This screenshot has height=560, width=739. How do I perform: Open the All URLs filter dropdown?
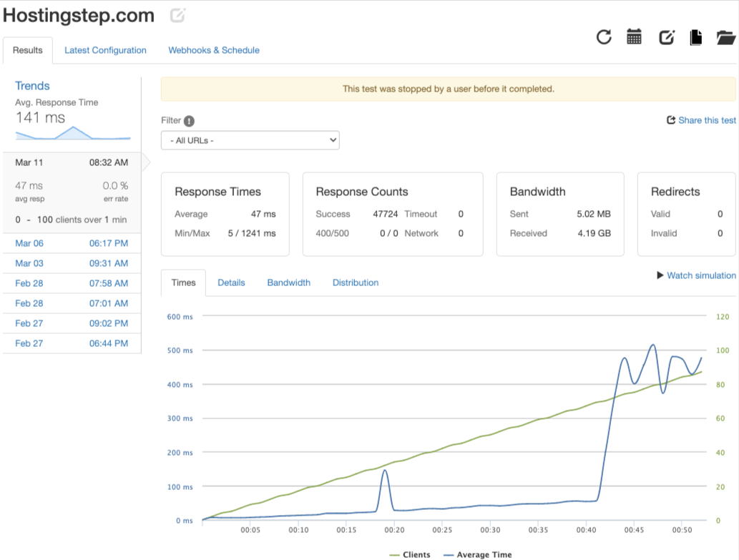(x=250, y=140)
